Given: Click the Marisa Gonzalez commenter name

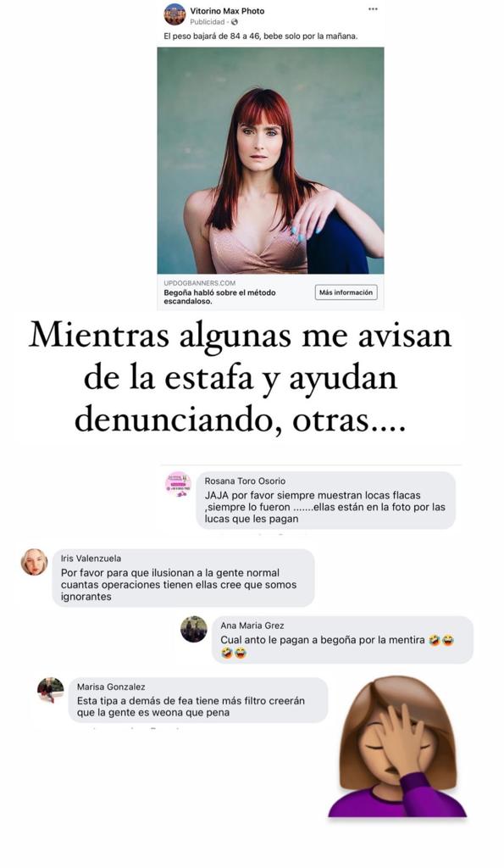Looking at the screenshot, I should [111, 687].
